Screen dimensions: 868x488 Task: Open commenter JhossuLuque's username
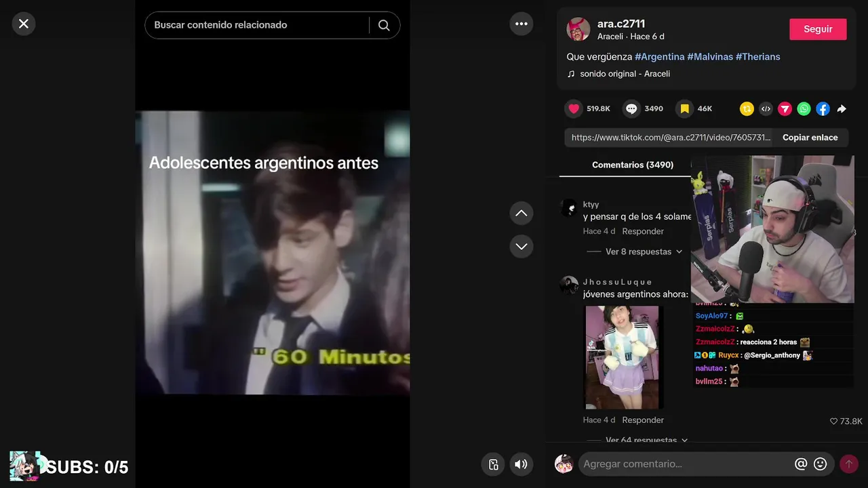(617, 282)
